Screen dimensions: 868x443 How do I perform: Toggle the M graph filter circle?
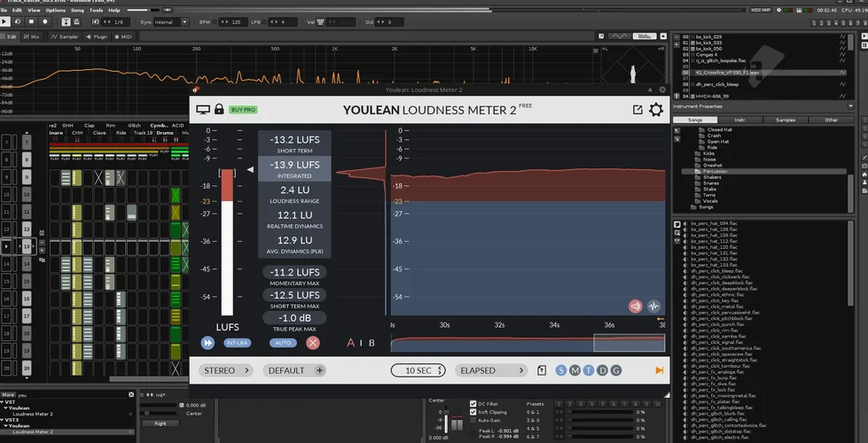575,370
